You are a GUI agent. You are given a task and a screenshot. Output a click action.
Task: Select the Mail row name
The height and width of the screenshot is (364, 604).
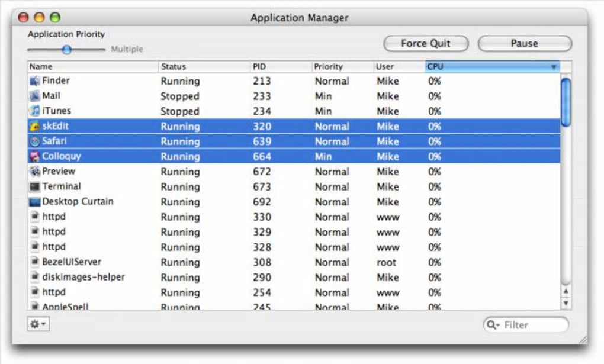click(52, 95)
